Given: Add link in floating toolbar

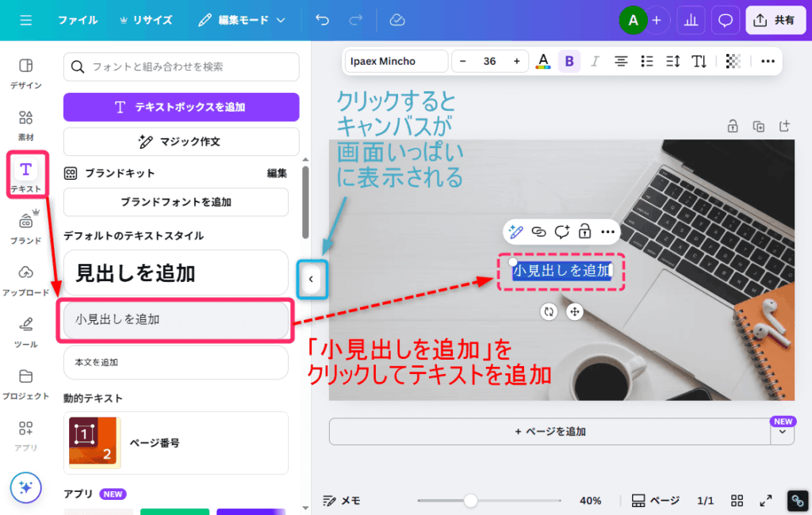Looking at the screenshot, I should click(x=538, y=231).
